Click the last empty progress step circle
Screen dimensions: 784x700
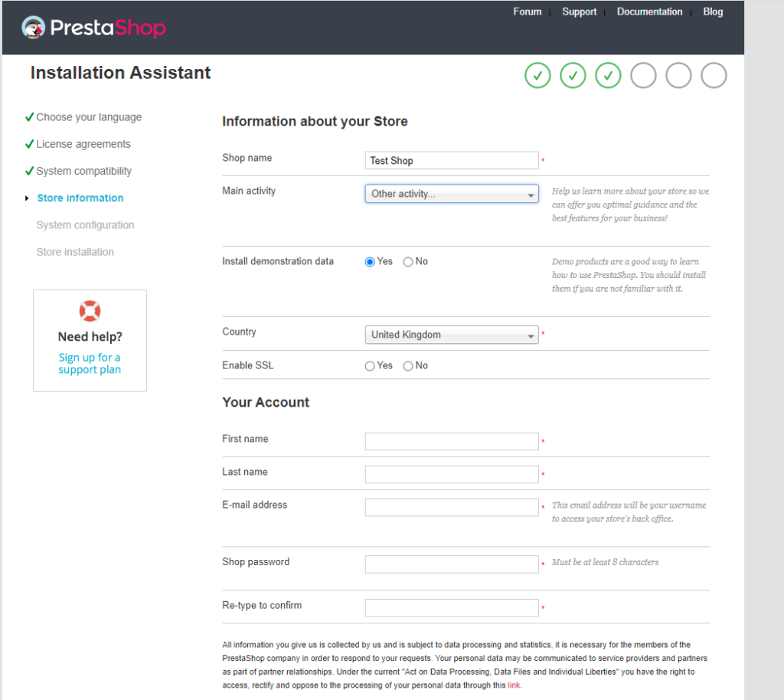[x=714, y=76]
